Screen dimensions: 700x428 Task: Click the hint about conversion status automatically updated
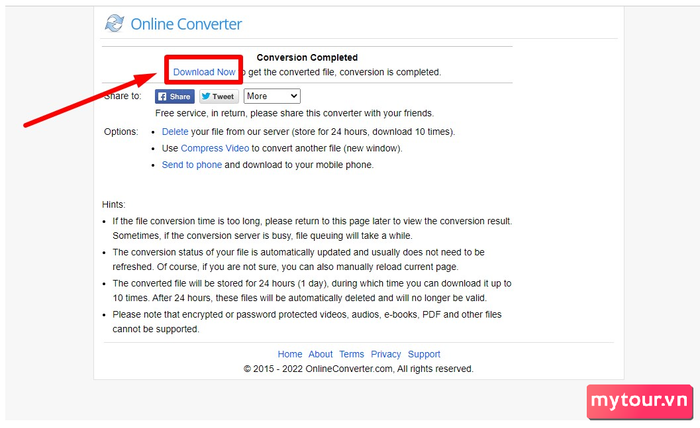(298, 259)
